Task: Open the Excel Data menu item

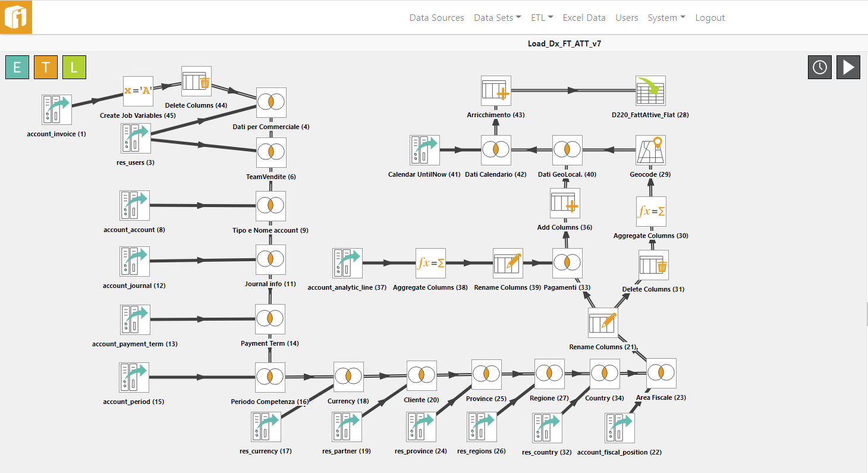Action: pos(584,17)
